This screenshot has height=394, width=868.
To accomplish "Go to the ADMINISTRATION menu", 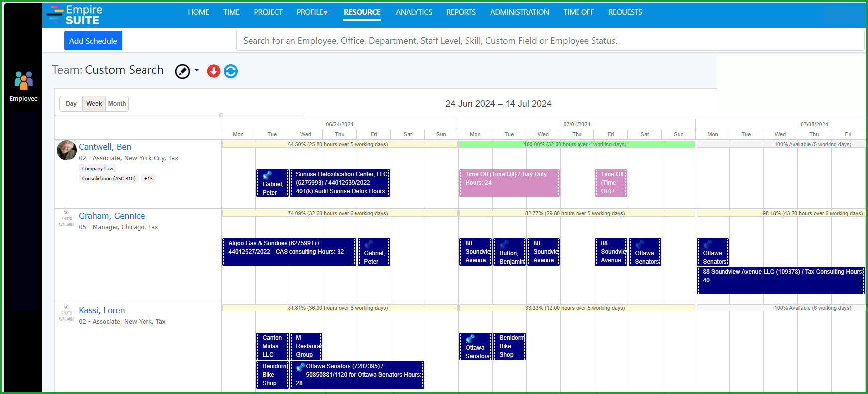I will [519, 12].
